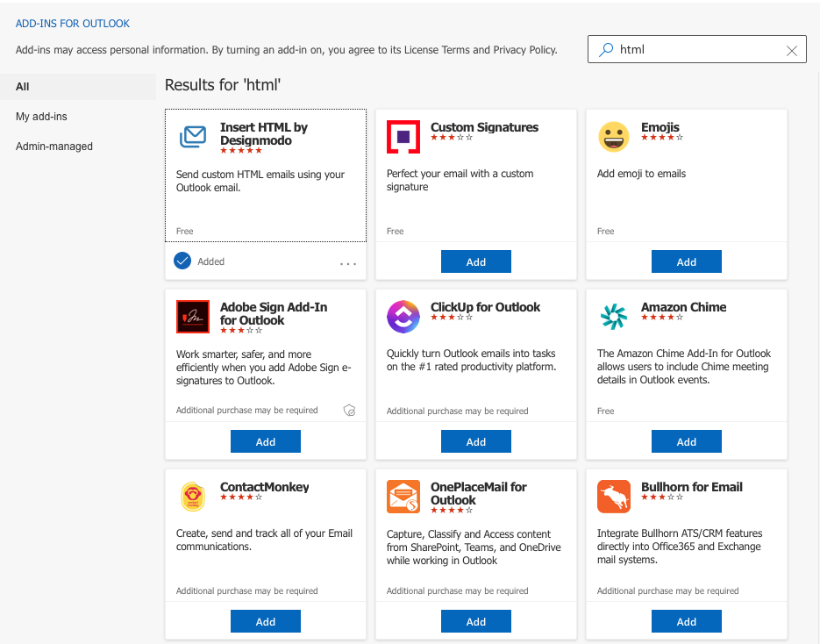Click the OnePlaceMail star rating
The image size is (820, 644).
click(452, 510)
